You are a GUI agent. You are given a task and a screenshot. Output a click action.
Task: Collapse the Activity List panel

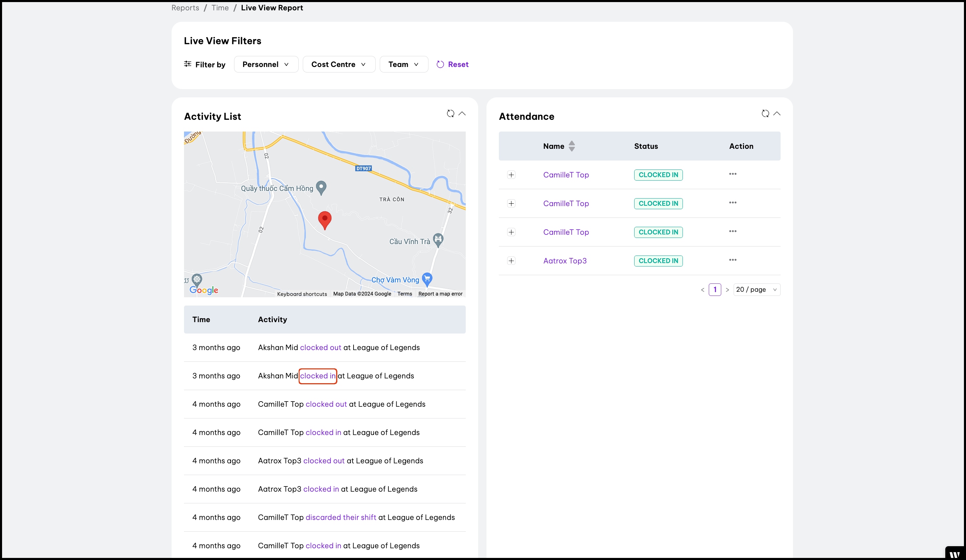click(x=462, y=114)
